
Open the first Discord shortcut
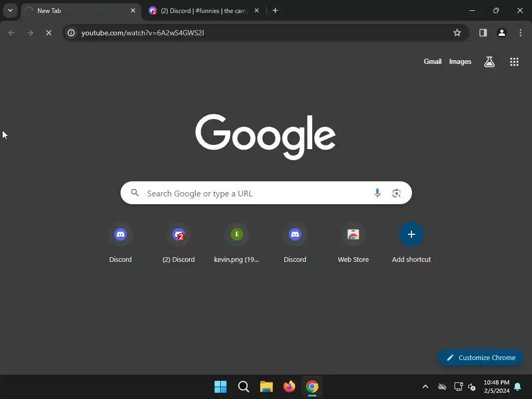click(x=121, y=243)
